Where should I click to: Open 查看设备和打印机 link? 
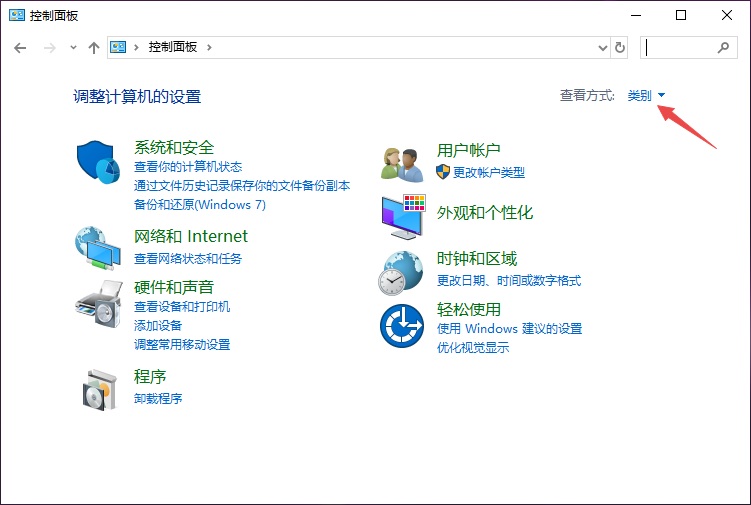tap(182, 307)
